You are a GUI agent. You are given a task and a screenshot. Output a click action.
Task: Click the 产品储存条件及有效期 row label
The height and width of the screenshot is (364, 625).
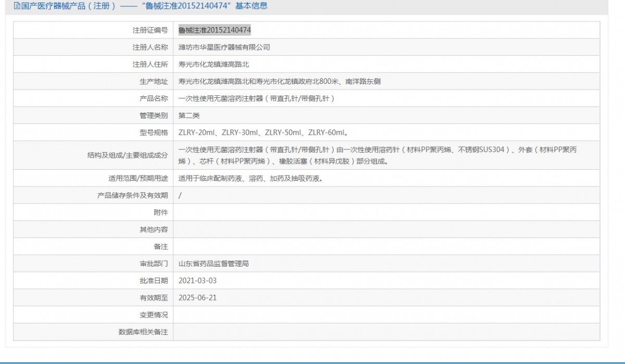[133, 195]
